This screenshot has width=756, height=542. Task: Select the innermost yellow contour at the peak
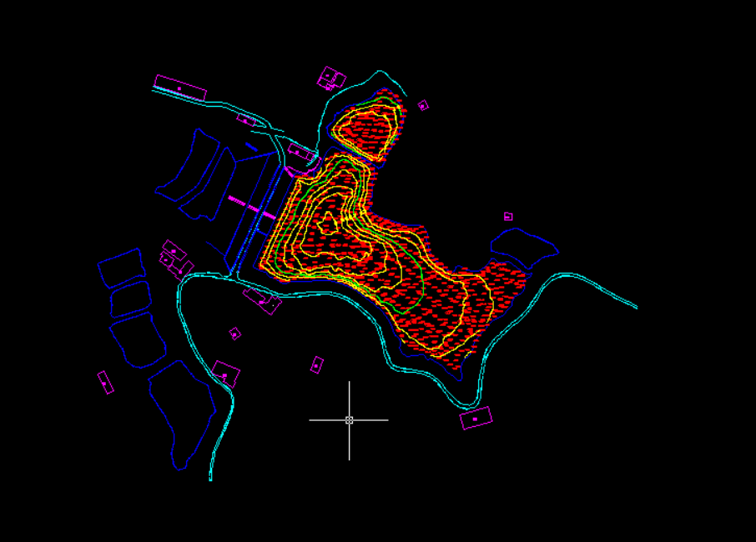coord(328,223)
